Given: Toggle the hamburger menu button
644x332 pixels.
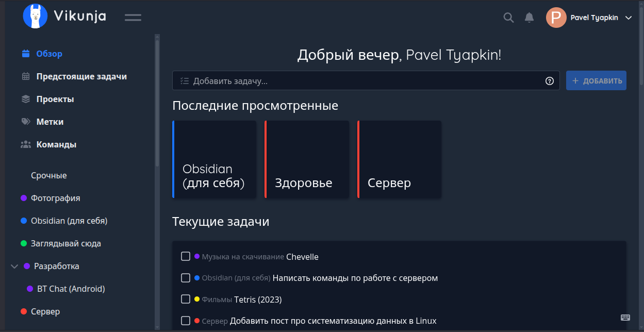Looking at the screenshot, I should tap(133, 18).
